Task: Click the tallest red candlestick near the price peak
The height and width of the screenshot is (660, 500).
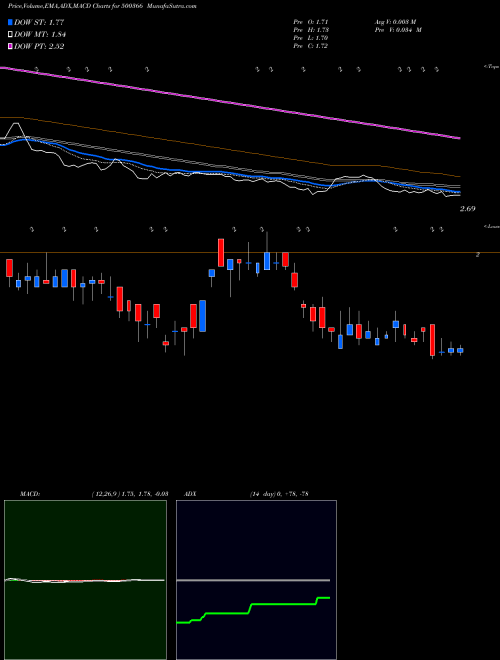Action: (221, 253)
